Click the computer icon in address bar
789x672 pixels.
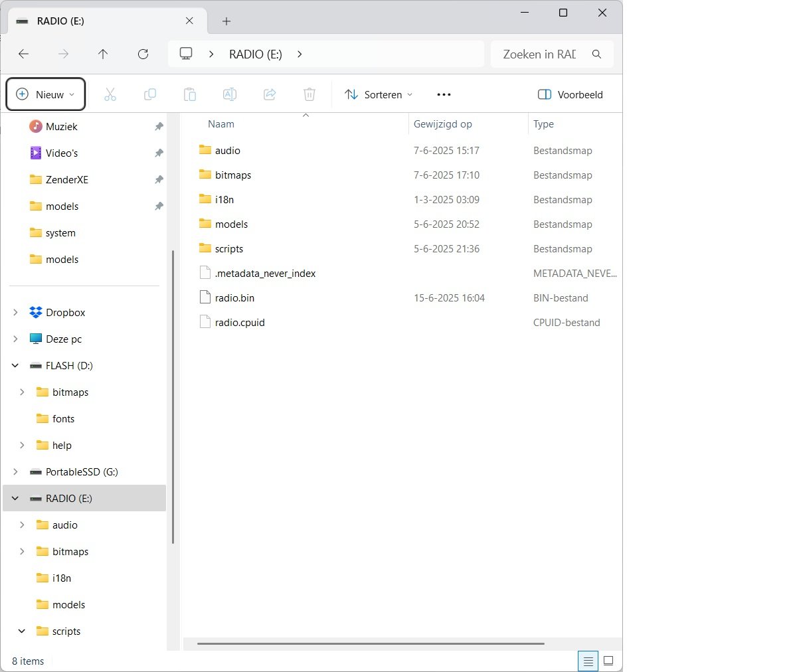[186, 54]
